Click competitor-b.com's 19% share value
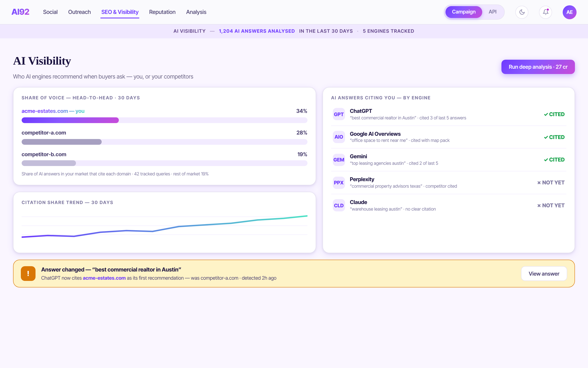Screen dimensions: 588x368 click(302, 154)
